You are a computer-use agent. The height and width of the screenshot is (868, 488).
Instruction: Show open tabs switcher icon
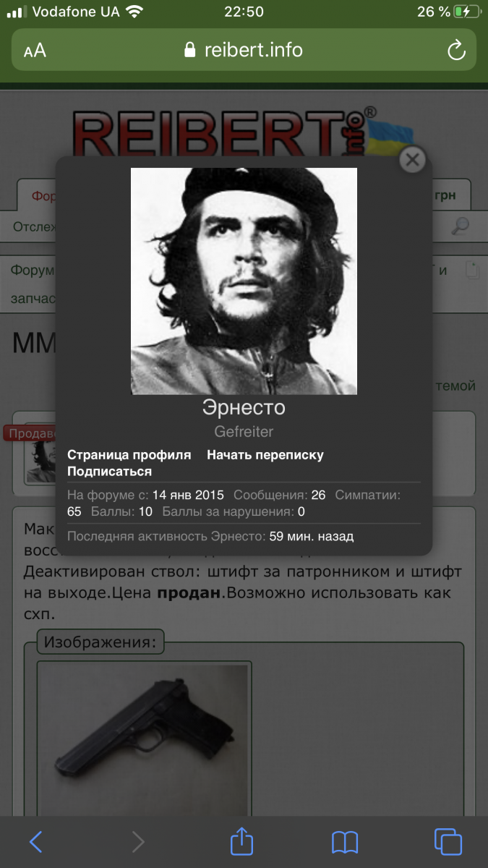(x=448, y=841)
